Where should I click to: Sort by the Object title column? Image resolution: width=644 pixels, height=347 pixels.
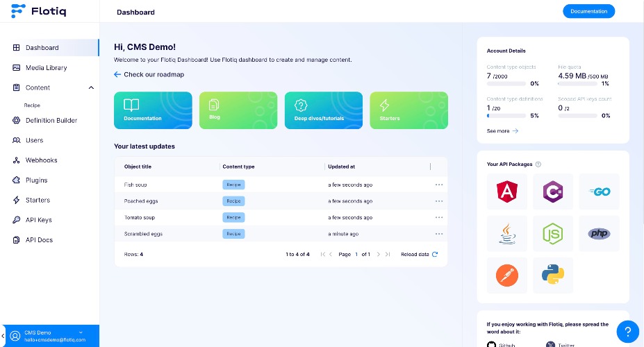click(138, 167)
